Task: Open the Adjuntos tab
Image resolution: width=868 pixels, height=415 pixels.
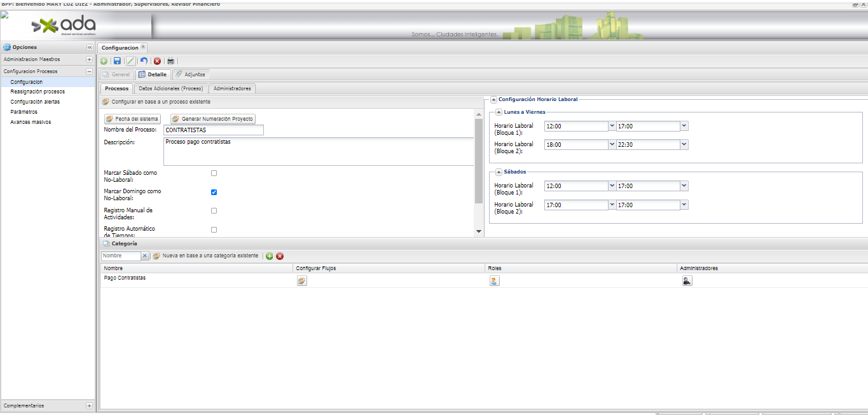Action: (191, 74)
